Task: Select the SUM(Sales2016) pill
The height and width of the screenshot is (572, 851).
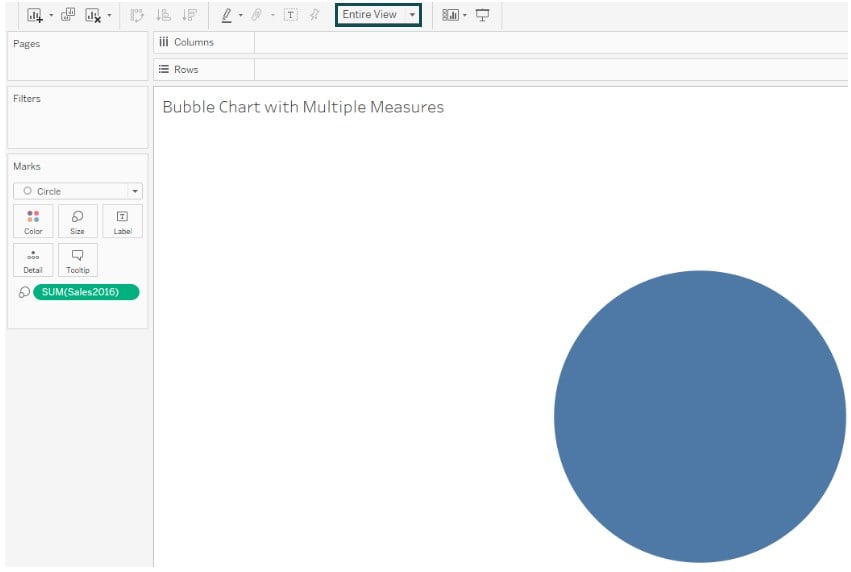Action: pyautogui.click(x=86, y=292)
